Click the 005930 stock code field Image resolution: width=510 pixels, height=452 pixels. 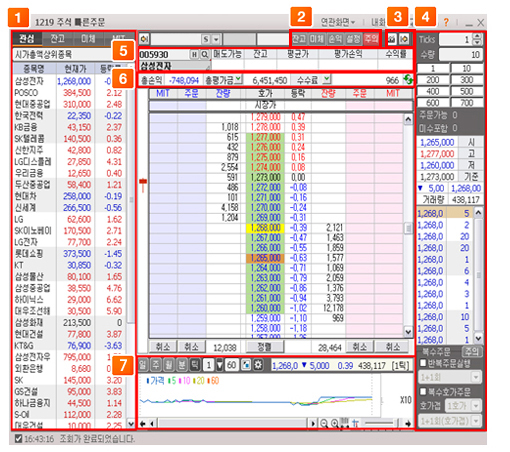pyautogui.click(x=164, y=54)
